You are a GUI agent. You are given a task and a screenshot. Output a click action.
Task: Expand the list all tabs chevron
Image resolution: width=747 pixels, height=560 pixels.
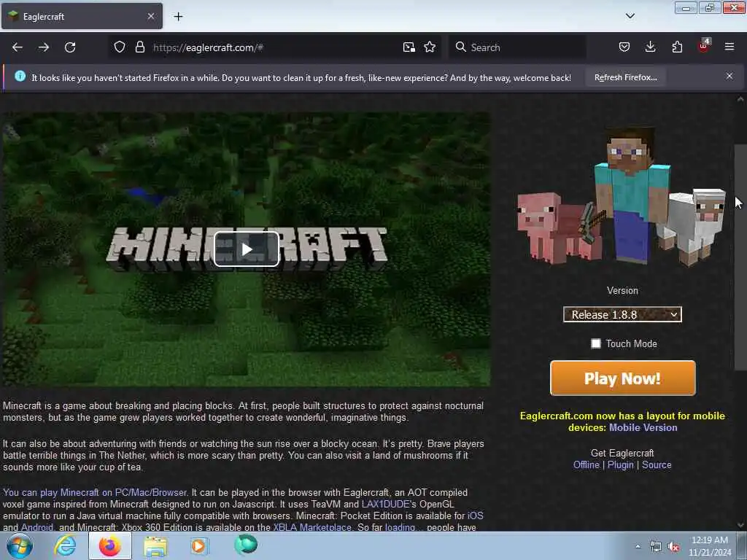click(x=630, y=16)
